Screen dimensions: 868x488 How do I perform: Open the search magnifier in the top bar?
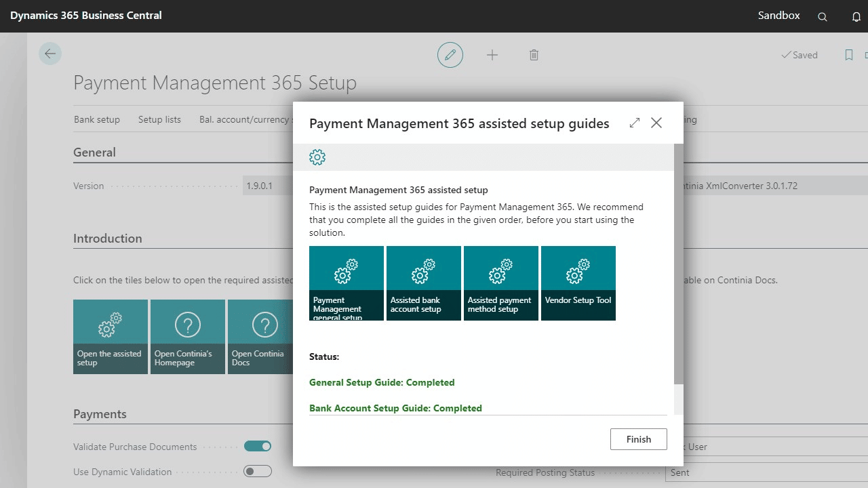click(x=822, y=16)
